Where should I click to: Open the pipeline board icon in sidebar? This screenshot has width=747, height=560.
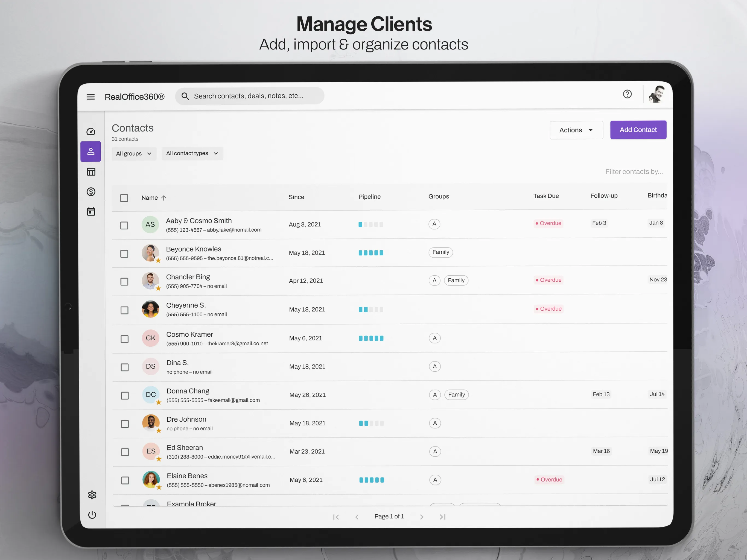pyautogui.click(x=91, y=172)
